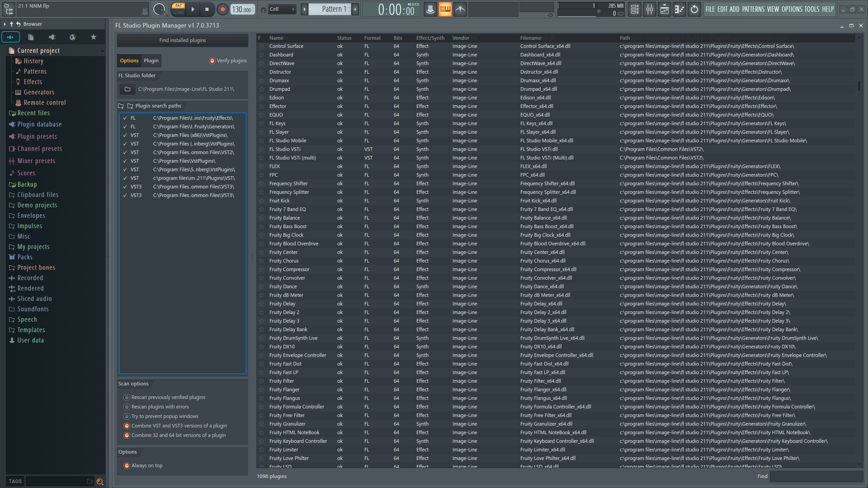This screenshot has height=488, width=868.
Task: Switch browser to current project files icon
Action: point(31,37)
